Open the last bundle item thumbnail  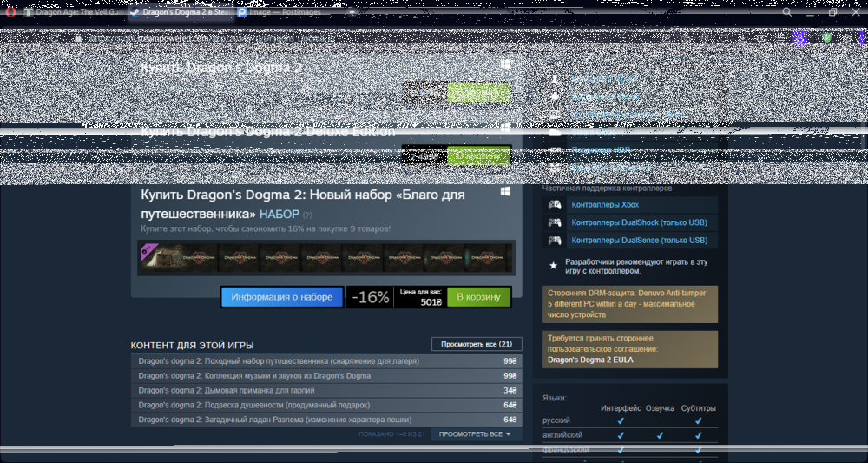pyautogui.click(x=489, y=257)
